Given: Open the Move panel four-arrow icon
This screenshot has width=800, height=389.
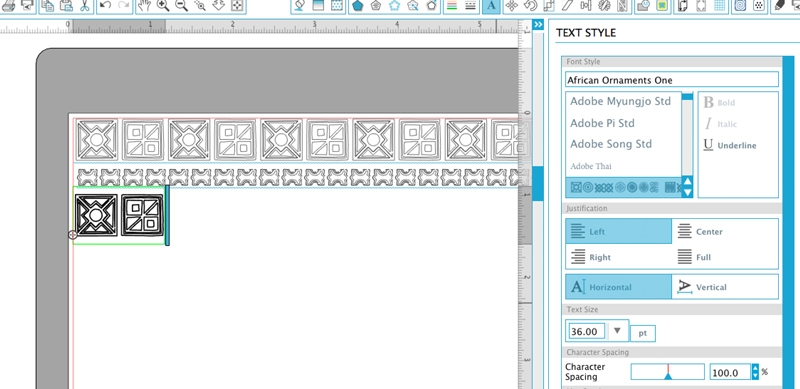Looking at the screenshot, I should 512,6.
